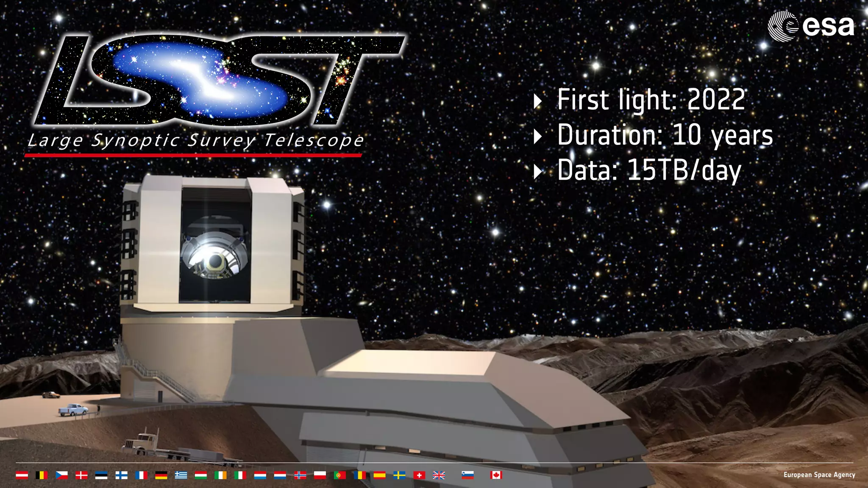This screenshot has width=868, height=488.
Task: Select the Sweden flag icon
Action: pos(399,475)
